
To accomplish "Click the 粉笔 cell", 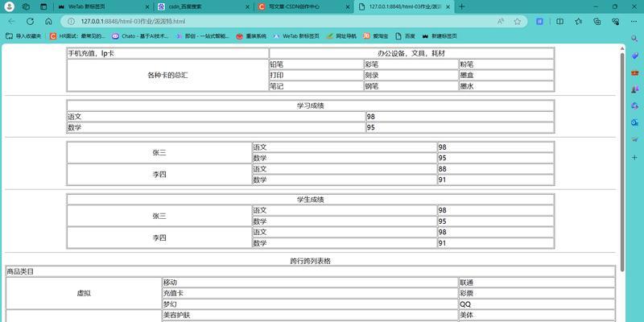I will tap(506, 64).
